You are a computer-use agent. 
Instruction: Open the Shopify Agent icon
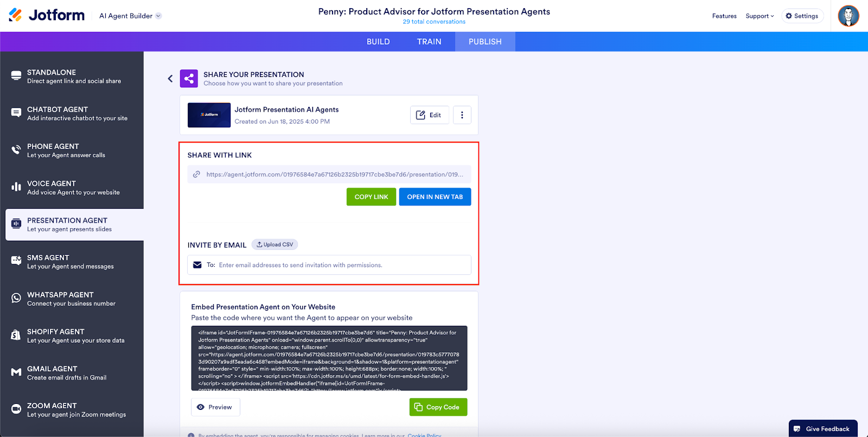(x=16, y=335)
